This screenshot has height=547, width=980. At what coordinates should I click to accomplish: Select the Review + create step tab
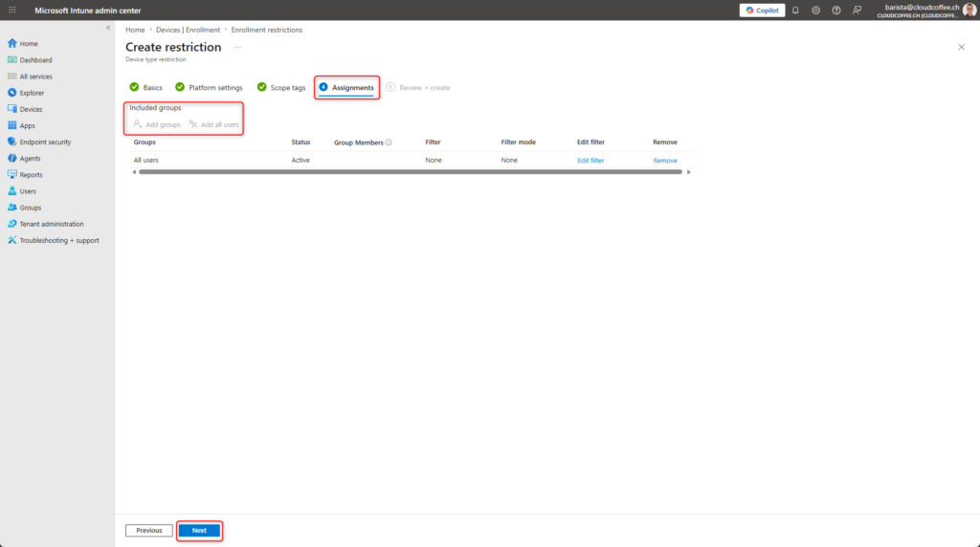418,87
